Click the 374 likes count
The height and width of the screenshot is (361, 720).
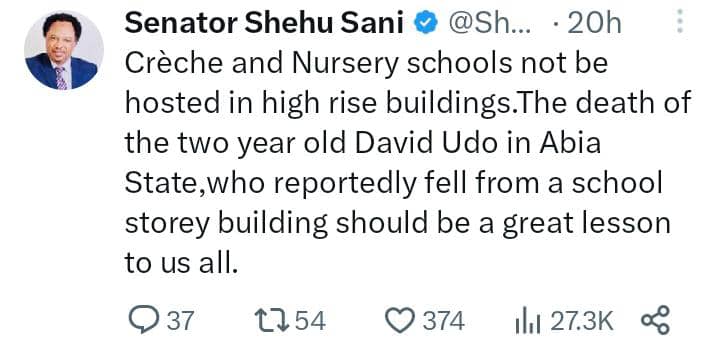coord(444,321)
